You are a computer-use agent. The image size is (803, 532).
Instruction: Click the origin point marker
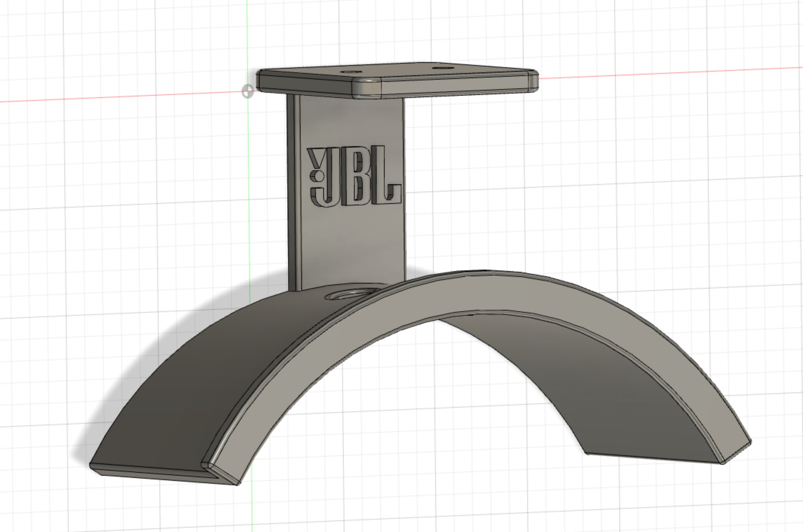248,91
